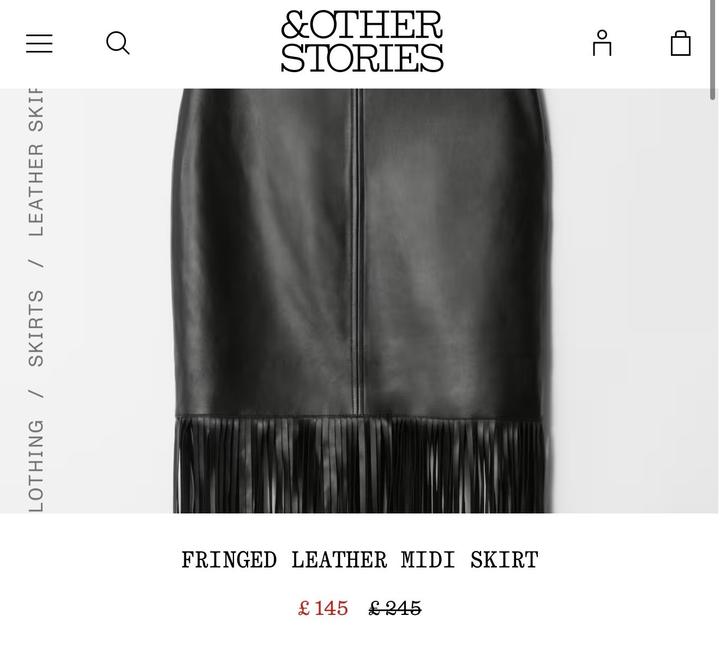Navigate to the Skirts breadcrumb

tap(36, 328)
